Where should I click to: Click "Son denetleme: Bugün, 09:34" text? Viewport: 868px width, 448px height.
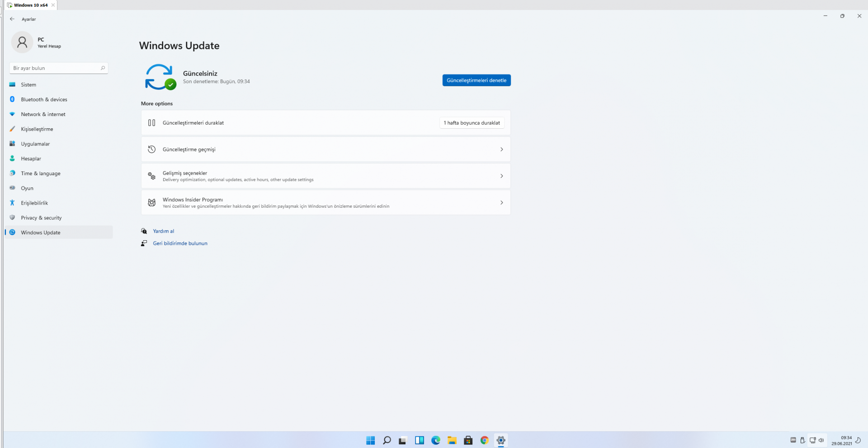[x=217, y=82]
